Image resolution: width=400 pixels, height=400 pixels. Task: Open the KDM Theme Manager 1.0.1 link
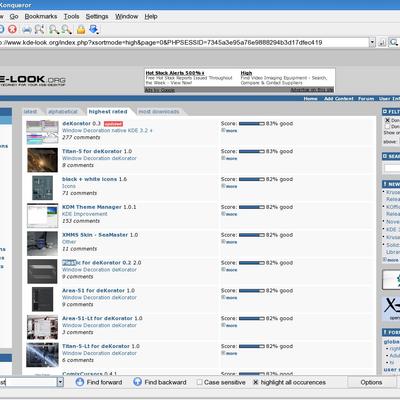99,207
